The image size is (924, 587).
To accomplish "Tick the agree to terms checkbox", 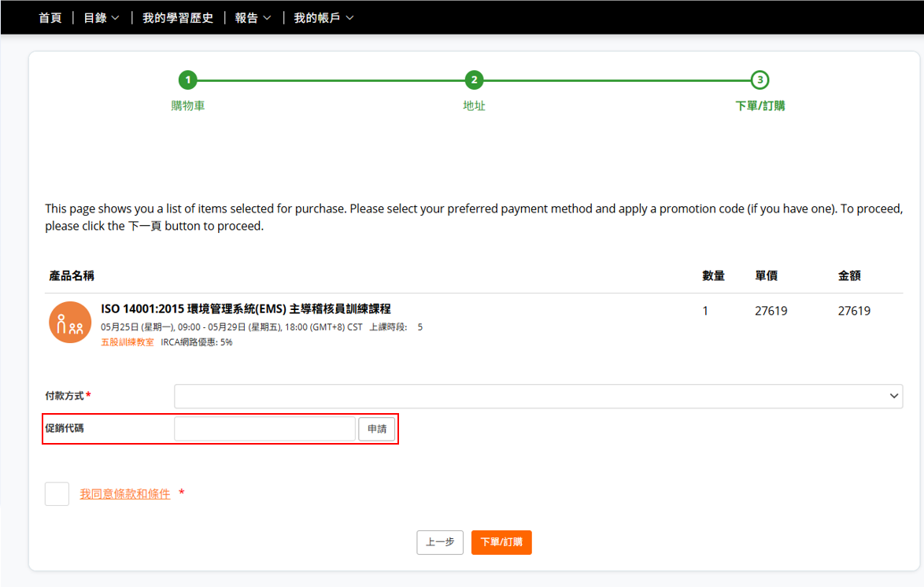I will pos(57,494).
